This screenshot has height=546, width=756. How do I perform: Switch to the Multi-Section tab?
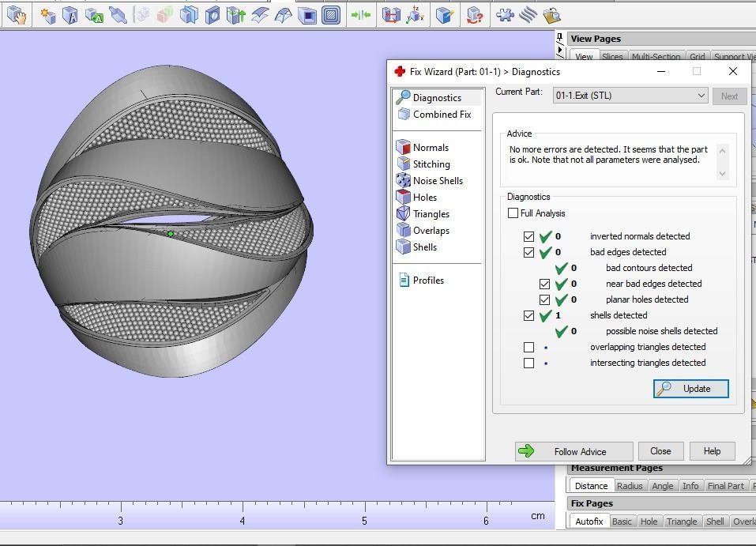[656, 56]
